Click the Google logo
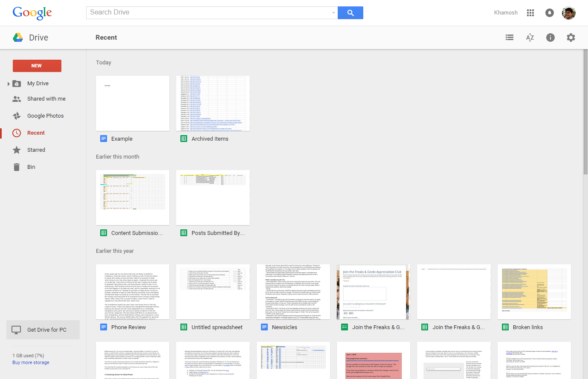 click(x=32, y=13)
